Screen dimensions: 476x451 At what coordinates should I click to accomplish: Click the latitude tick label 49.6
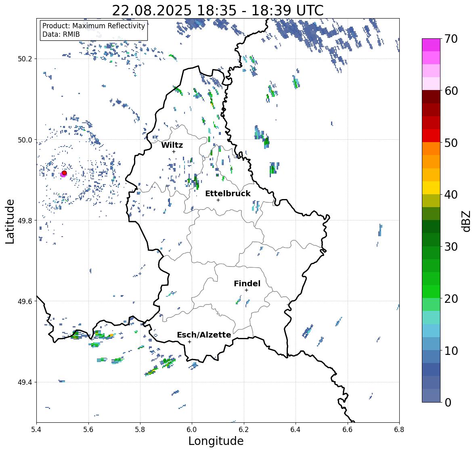coord(25,301)
